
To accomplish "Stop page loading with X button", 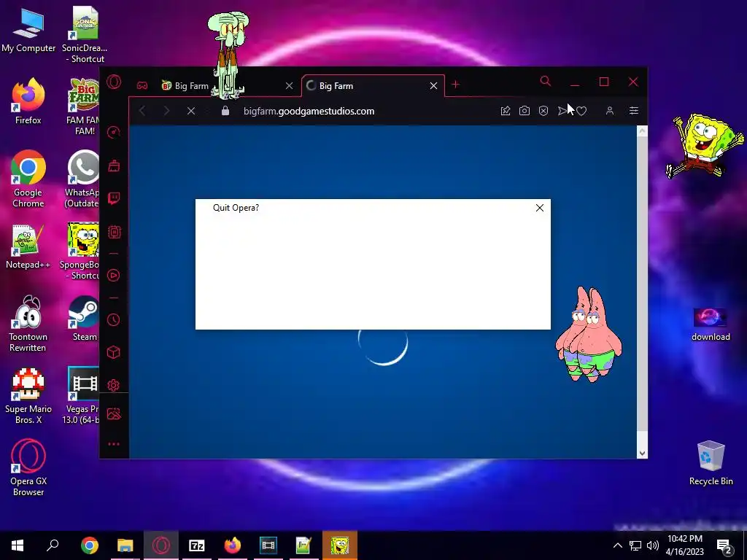I will point(191,111).
